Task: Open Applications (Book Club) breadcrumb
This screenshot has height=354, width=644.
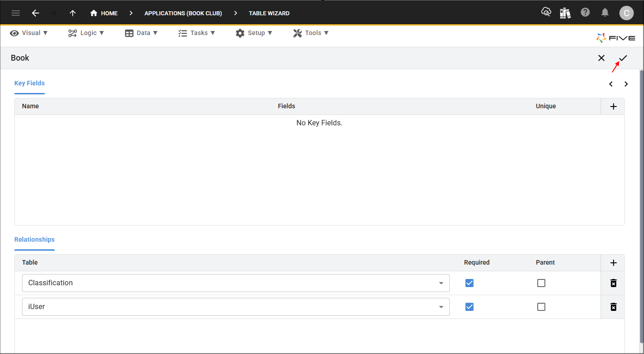Action: click(183, 13)
